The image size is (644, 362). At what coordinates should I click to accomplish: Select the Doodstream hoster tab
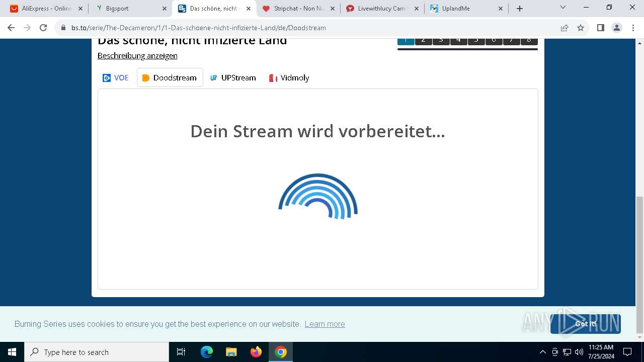coord(170,77)
